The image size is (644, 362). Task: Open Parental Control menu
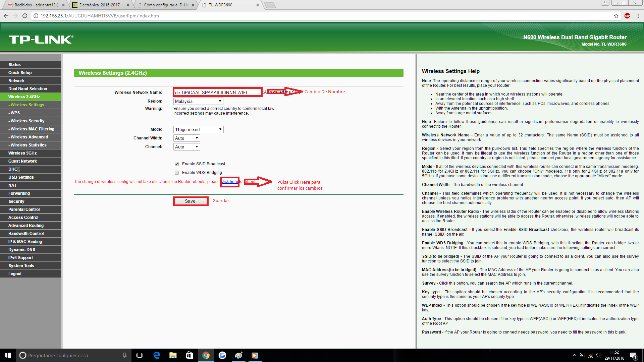(31, 209)
